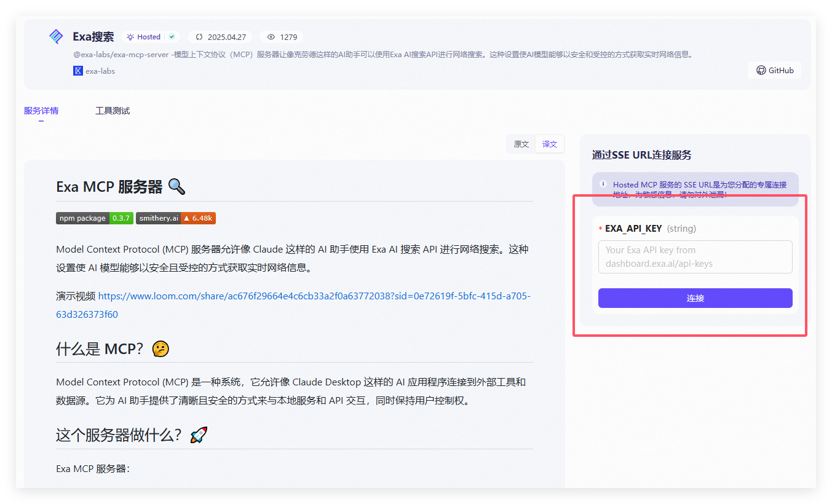Click the Hosted lightbulb icon
This screenshot has width=832, height=504.
130,37
